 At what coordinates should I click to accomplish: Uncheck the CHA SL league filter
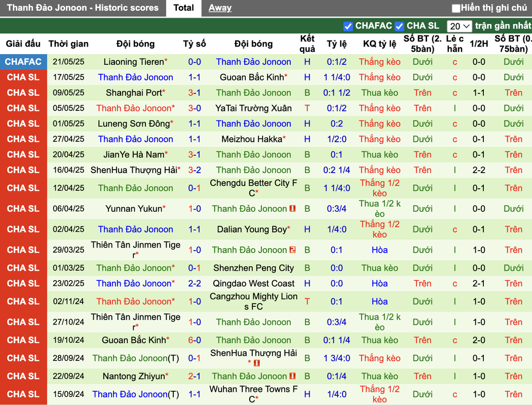[399, 26]
